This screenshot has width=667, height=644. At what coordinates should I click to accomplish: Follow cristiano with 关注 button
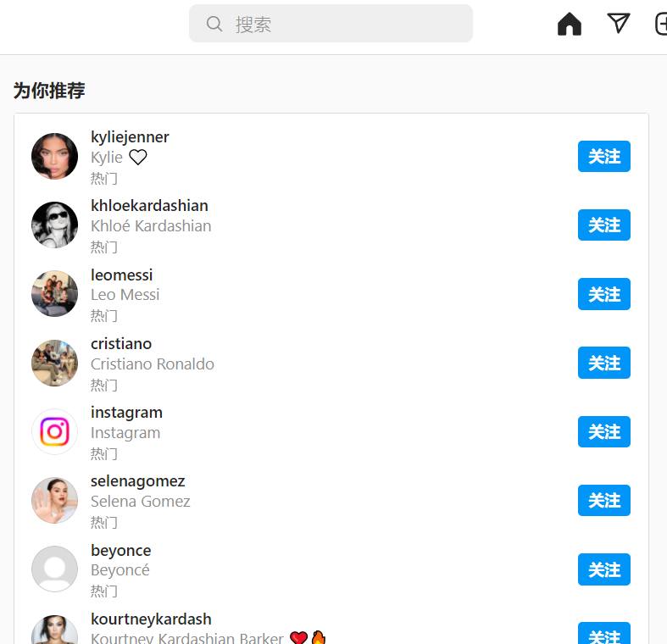click(603, 363)
